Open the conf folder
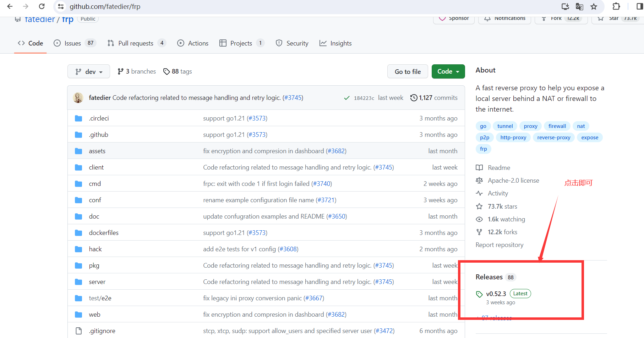Screen dimensions: 644x338 tap(95, 200)
